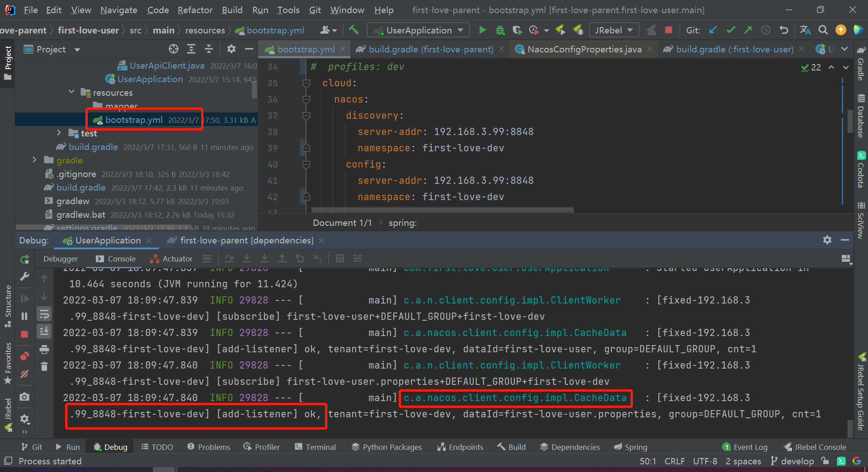Stop the running application with the red square
Screen dimensions: 868x472
click(669, 30)
